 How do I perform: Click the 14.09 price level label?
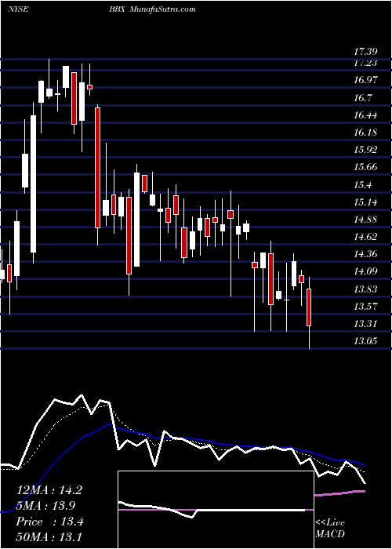click(365, 271)
